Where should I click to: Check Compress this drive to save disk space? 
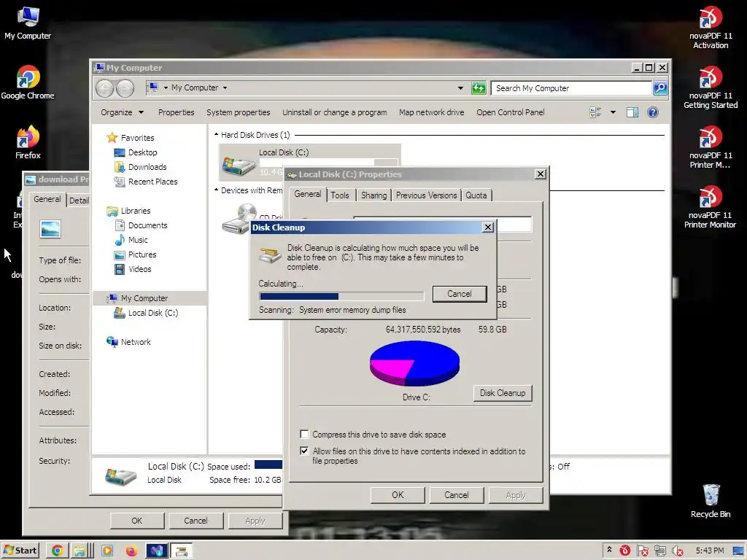pos(304,434)
